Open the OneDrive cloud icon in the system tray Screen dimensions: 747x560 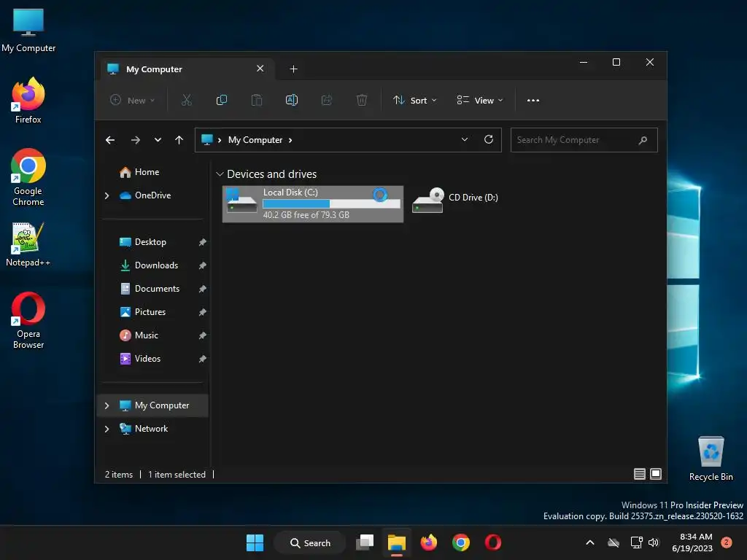pyautogui.click(x=614, y=542)
